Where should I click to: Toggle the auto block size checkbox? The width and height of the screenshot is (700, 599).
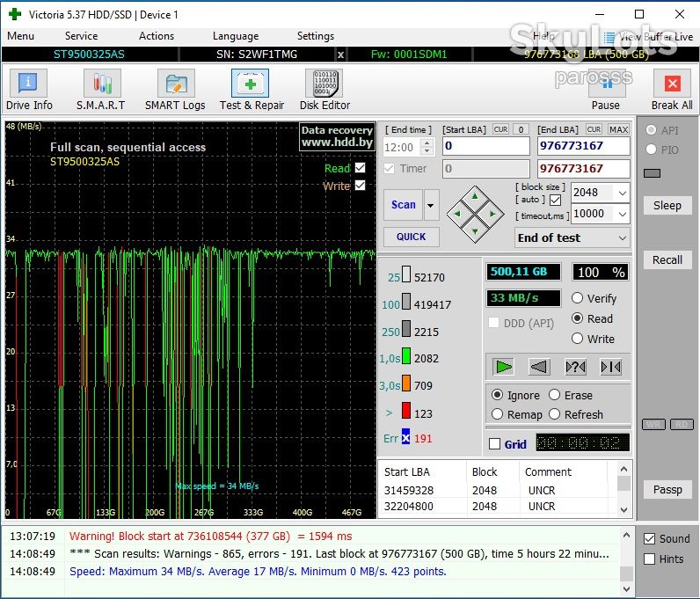[556, 200]
